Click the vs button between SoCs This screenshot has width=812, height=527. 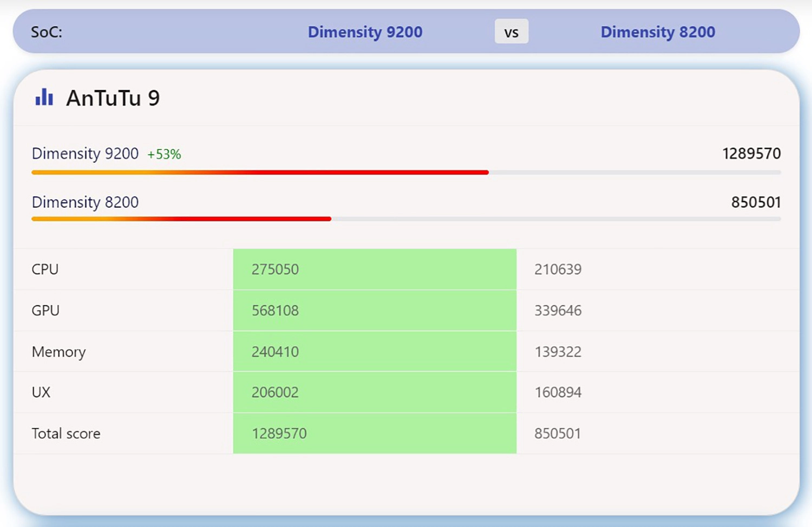512,32
